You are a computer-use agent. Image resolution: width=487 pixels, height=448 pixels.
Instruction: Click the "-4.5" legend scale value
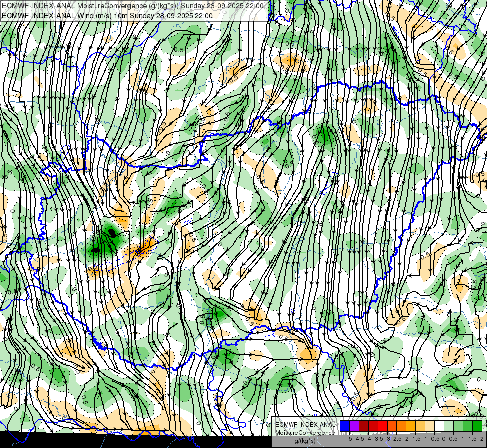tap(359, 439)
